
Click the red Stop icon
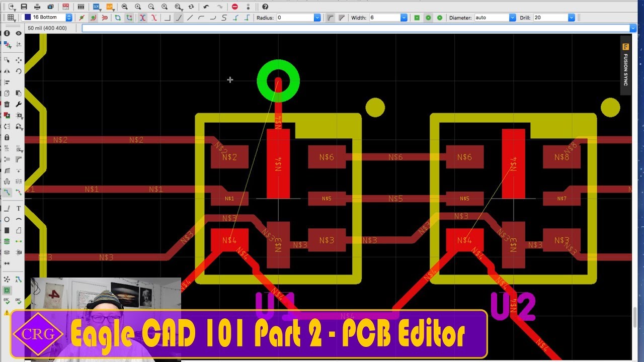[x=235, y=7]
